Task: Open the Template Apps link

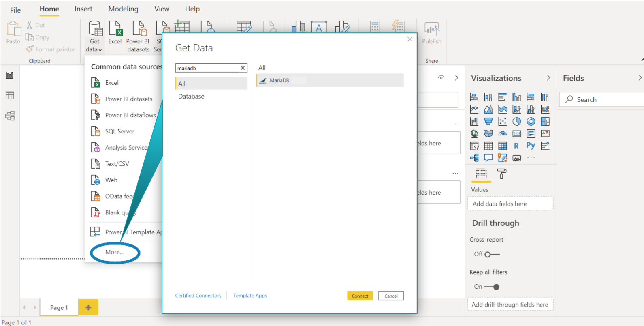Action: point(250,296)
